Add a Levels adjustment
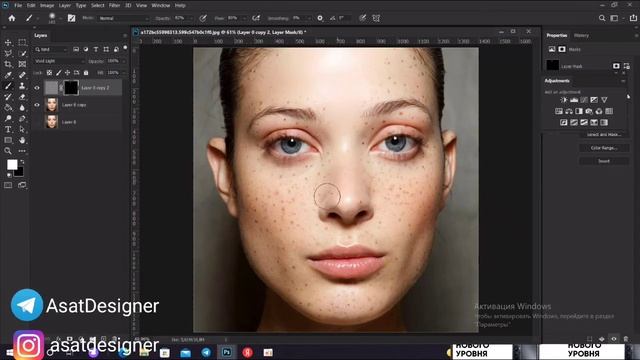The width and height of the screenshot is (640, 360). [574, 100]
